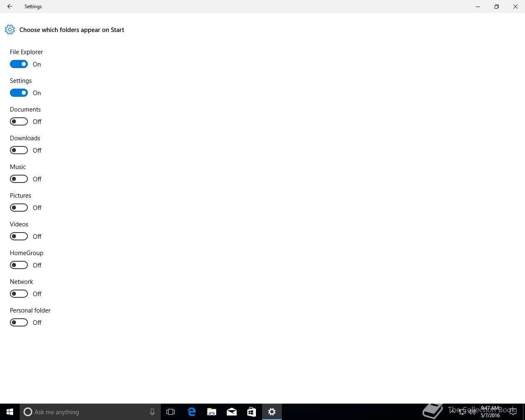Screen dimensions: 525x420
Task: Switch on the Music folder toggle
Action: point(19,179)
